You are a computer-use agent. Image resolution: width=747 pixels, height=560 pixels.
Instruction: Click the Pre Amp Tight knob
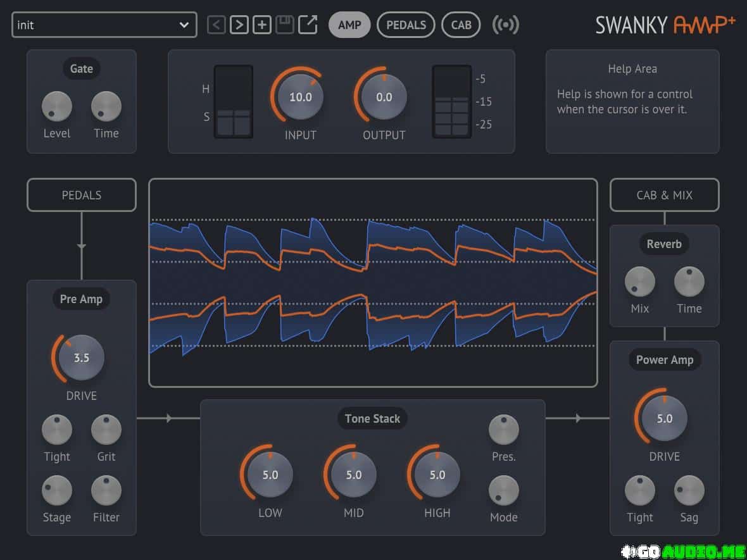point(57,430)
